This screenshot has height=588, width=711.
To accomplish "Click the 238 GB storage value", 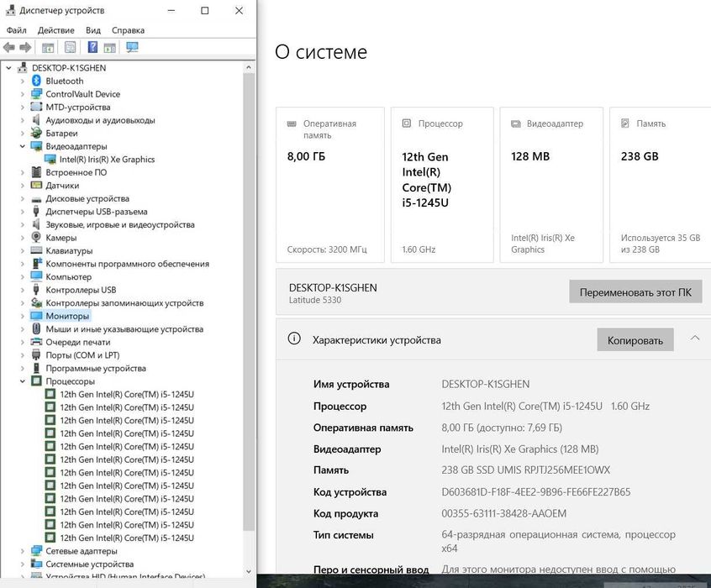I will 640,156.
